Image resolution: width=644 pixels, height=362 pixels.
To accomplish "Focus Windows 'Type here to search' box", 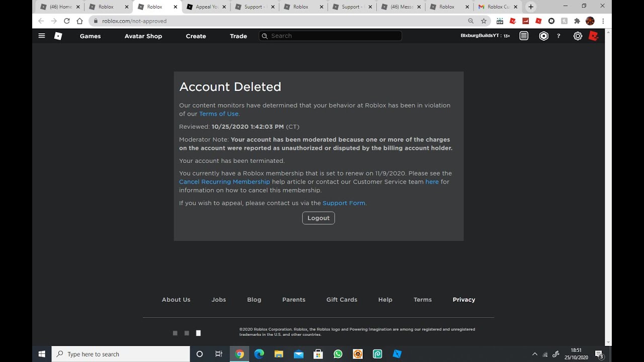I will 121,354.
